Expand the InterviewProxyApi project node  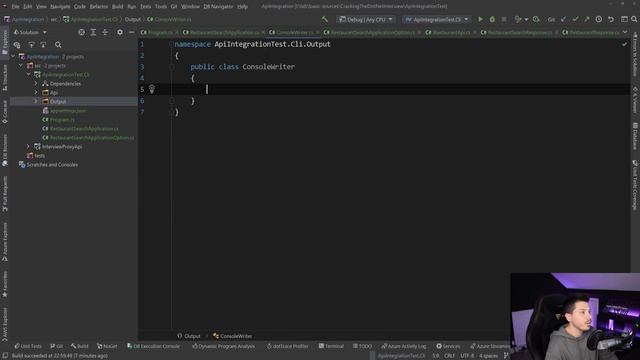(x=28, y=147)
